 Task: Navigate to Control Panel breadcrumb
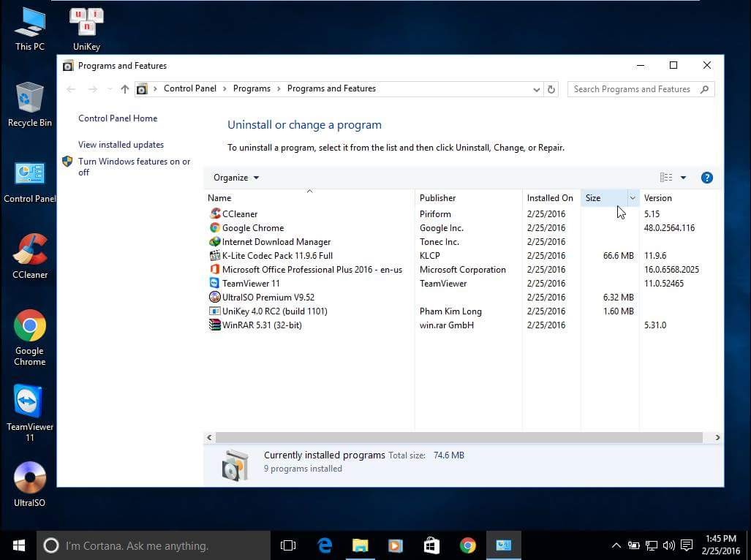pos(190,88)
